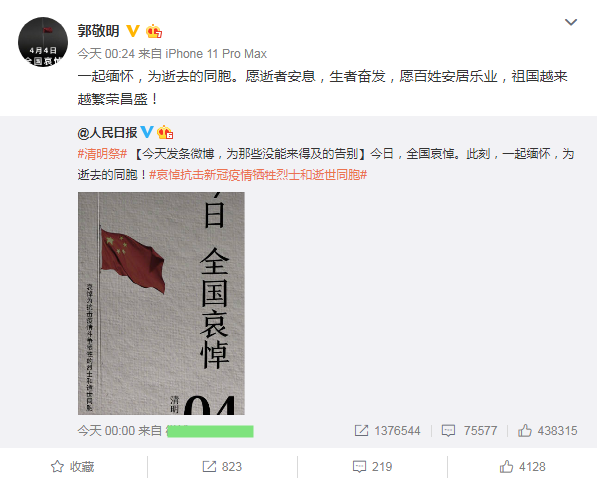
Task: Open the 郭敬明 username link
Action: (99, 31)
